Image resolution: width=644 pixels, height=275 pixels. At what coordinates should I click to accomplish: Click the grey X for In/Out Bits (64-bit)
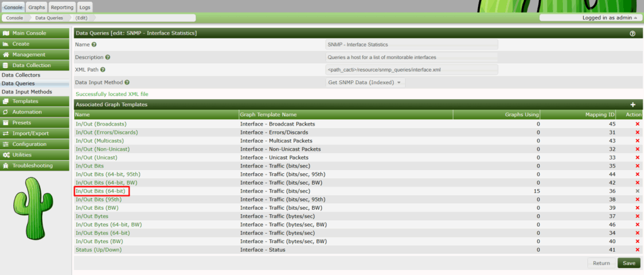click(638, 191)
